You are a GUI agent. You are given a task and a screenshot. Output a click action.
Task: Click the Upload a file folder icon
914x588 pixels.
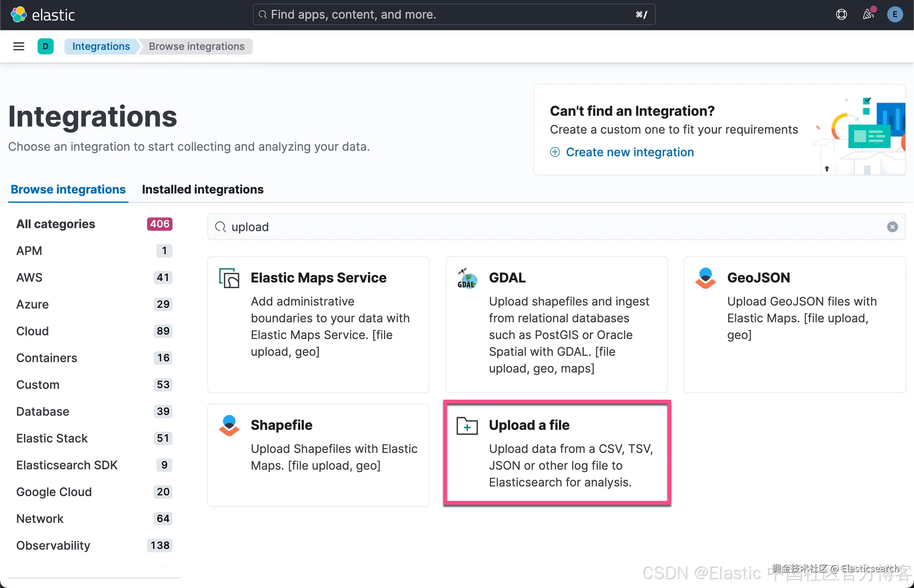click(x=467, y=426)
